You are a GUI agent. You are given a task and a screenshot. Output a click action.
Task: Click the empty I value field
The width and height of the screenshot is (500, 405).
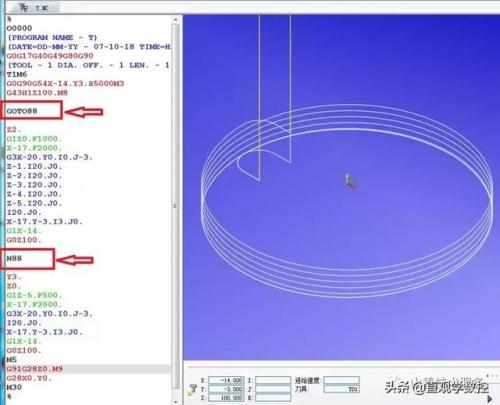pyautogui.click(x=273, y=380)
